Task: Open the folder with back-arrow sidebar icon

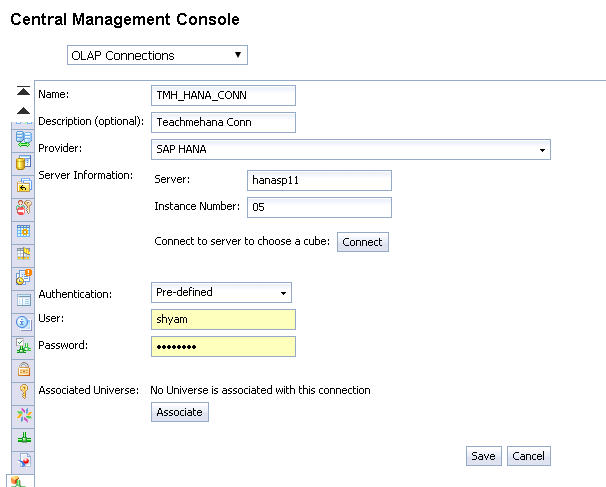Action: [24, 186]
